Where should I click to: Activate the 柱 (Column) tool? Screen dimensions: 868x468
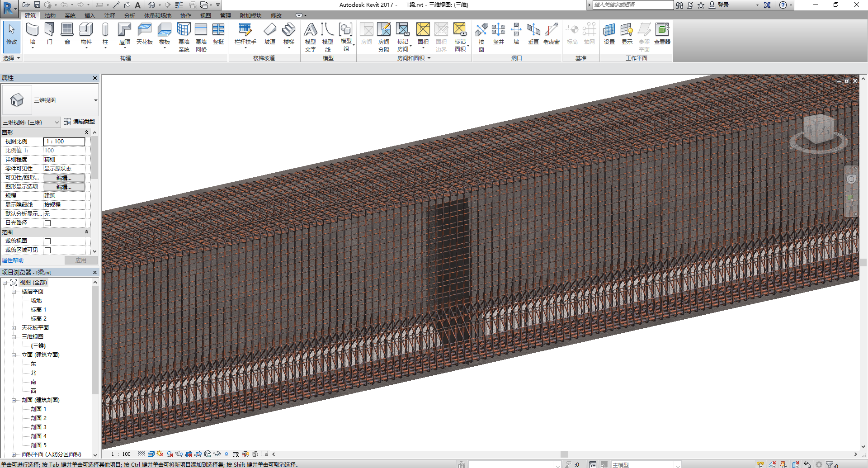pos(105,34)
